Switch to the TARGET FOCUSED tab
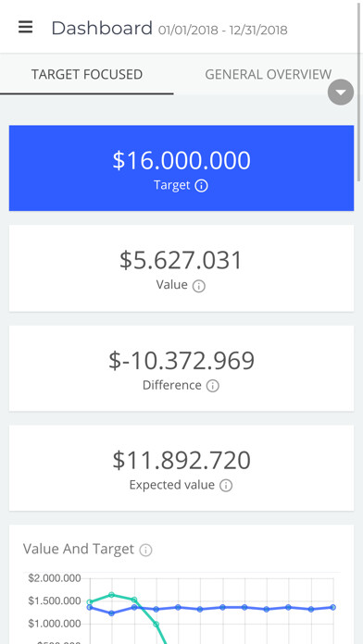Image resolution: width=363 pixels, height=644 pixels. pyautogui.click(x=87, y=74)
